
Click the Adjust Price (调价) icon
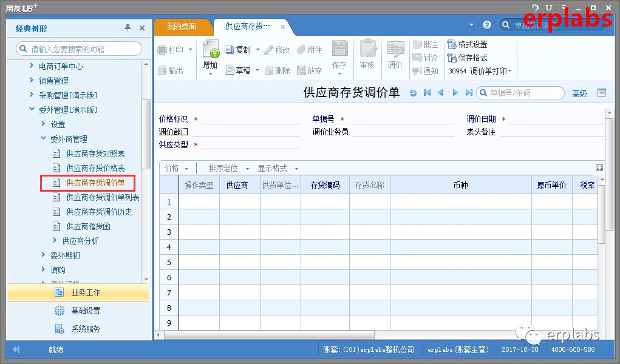point(395,49)
